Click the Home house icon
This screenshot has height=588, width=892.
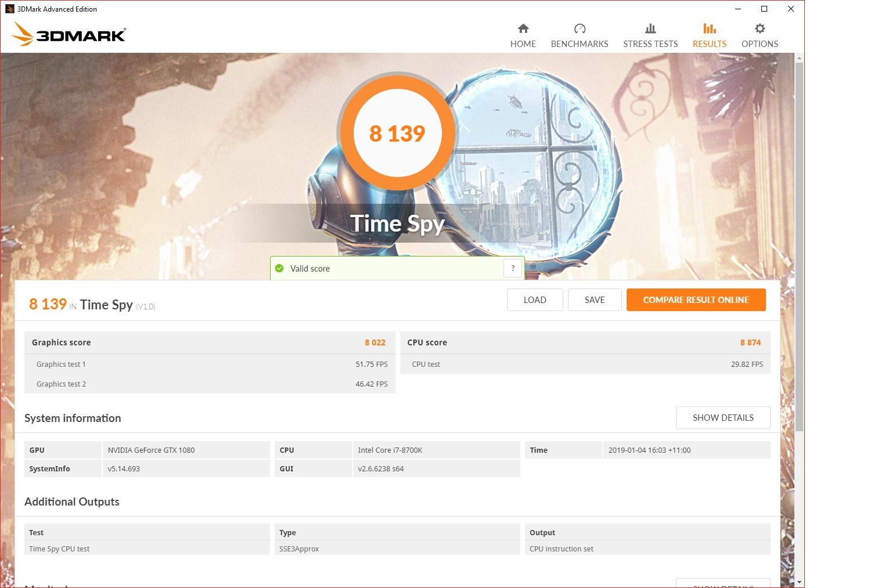pos(523,28)
